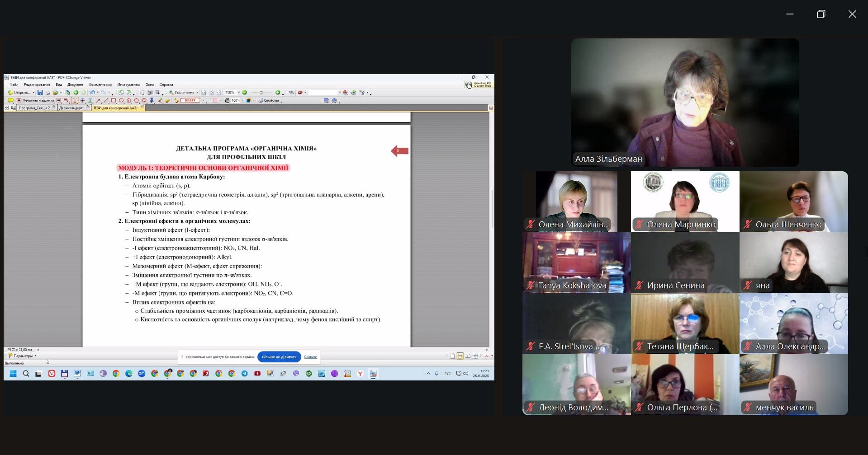
Task: Choose the Eraser tool
Action: click(x=167, y=101)
